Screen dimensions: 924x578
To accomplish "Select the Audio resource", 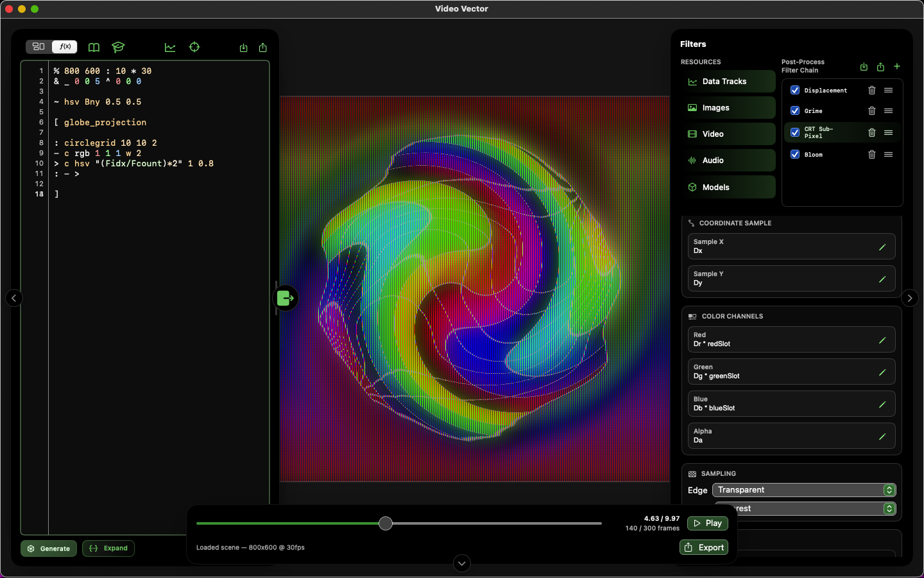I will pos(728,161).
